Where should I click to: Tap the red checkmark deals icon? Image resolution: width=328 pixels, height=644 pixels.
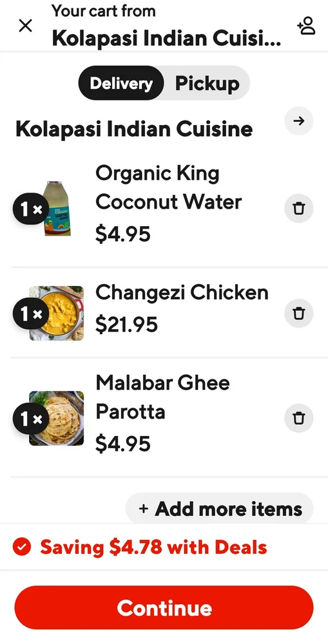[22, 547]
